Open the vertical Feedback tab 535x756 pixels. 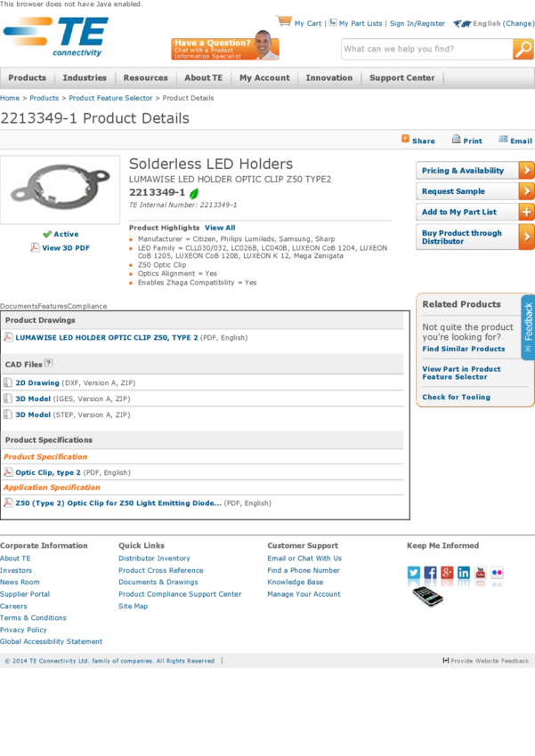[528, 327]
